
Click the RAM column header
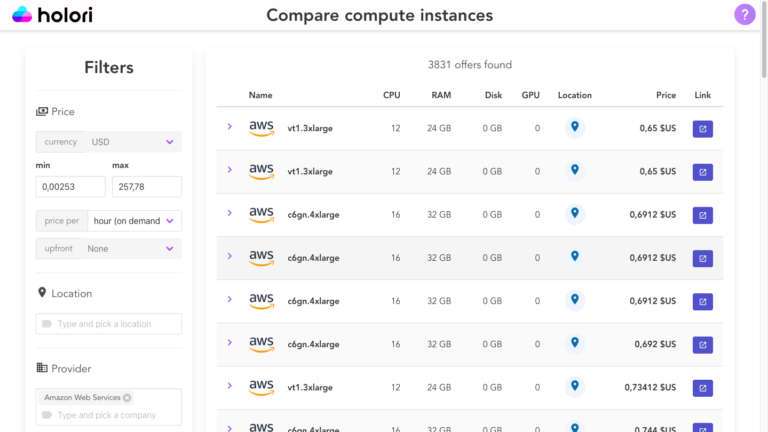click(441, 95)
